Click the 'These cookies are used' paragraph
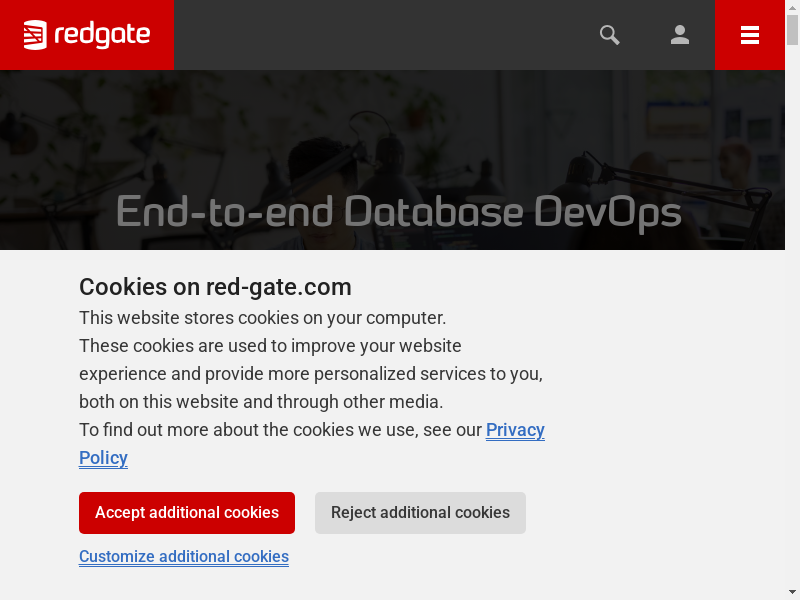 point(310,374)
